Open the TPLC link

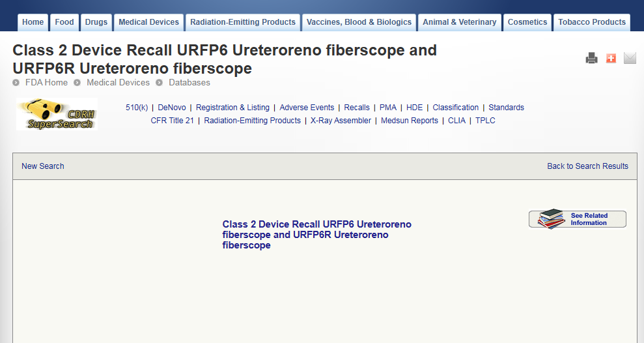(485, 121)
